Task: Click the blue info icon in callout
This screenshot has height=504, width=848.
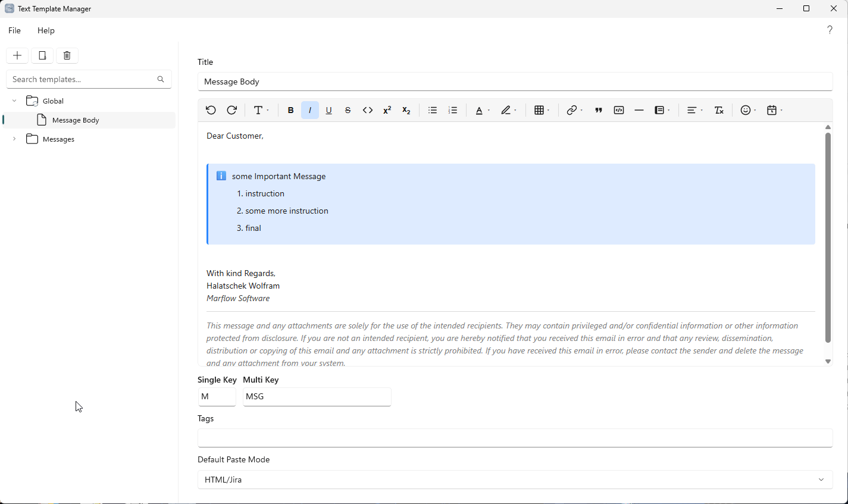Action: pyautogui.click(x=221, y=176)
